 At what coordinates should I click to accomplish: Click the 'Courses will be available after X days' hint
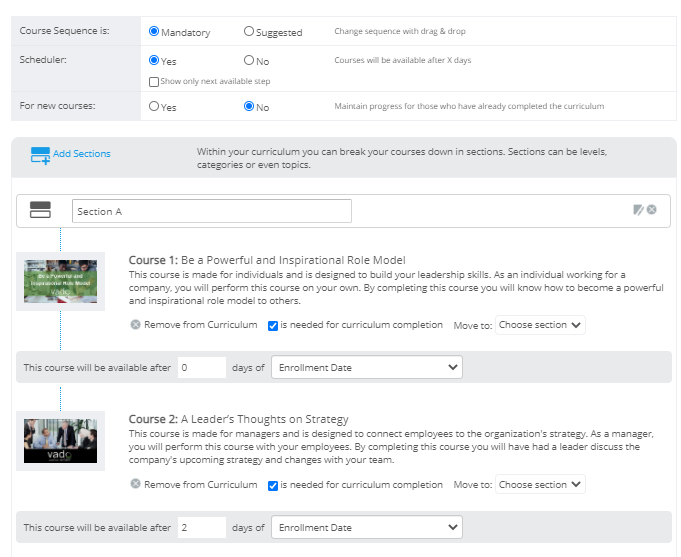pyautogui.click(x=403, y=60)
